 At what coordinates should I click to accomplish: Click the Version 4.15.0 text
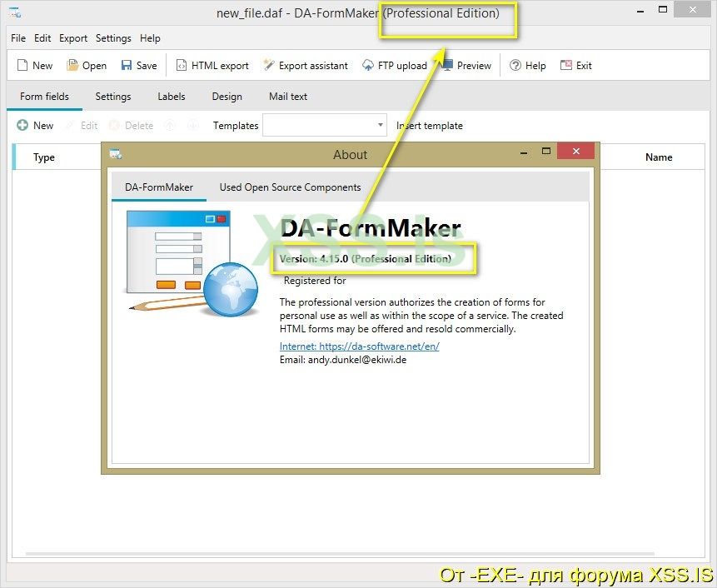pyautogui.click(x=365, y=258)
